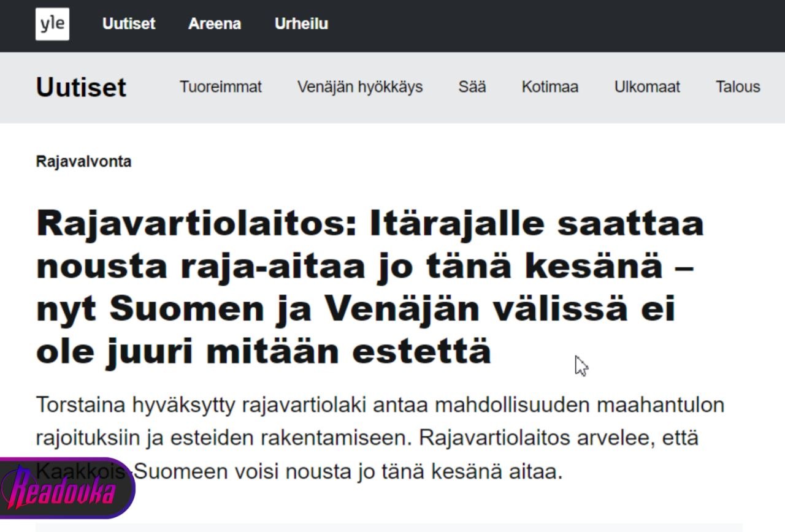785x532 pixels.
Task: Open the Sää weather section
Action: [x=472, y=87]
